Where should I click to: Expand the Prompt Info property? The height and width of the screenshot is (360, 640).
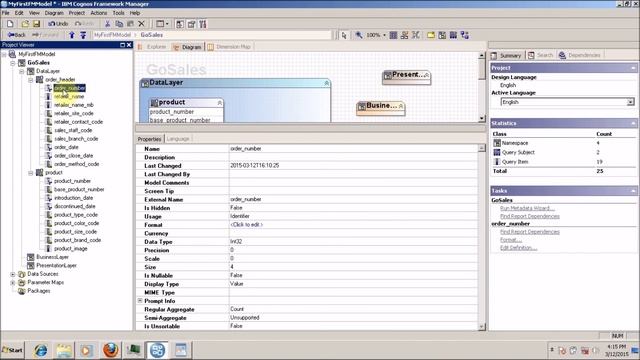coord(140,301)
